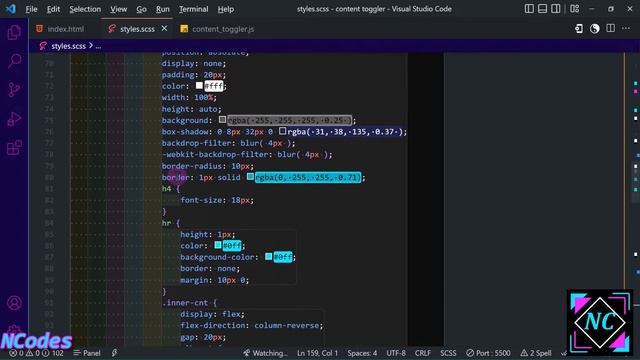Change line endings via CRLF
Screen dimensions: 640x360
coord(423,353)
